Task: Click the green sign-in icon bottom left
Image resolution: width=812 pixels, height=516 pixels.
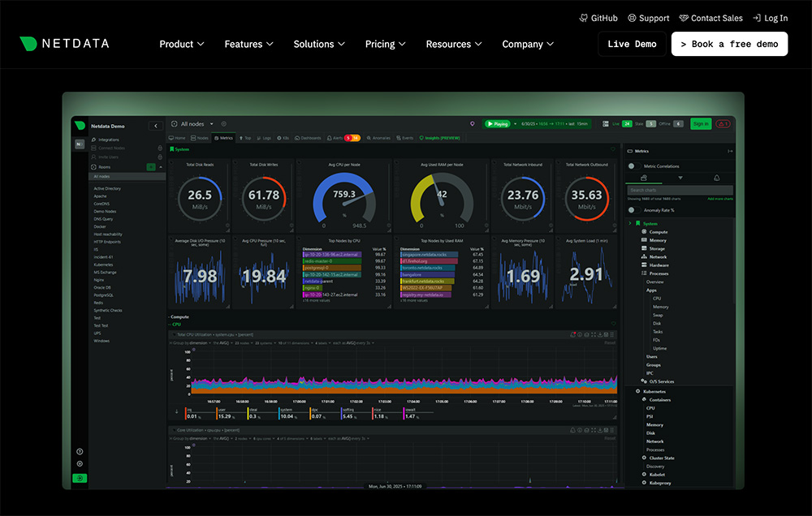Action: 80,478
